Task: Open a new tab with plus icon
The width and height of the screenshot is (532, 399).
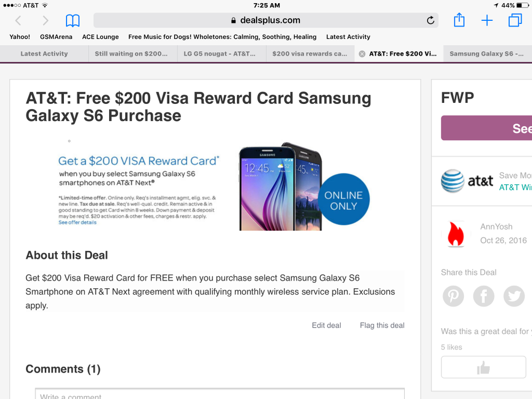Action: coord(487,20)
